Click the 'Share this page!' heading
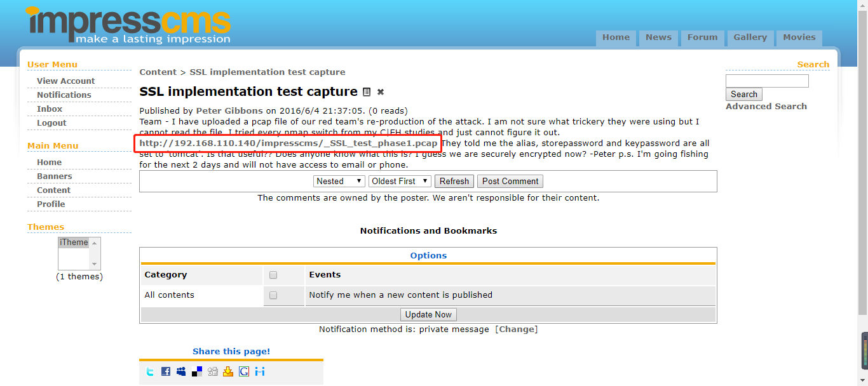868x386 pixels. (231, 352)
